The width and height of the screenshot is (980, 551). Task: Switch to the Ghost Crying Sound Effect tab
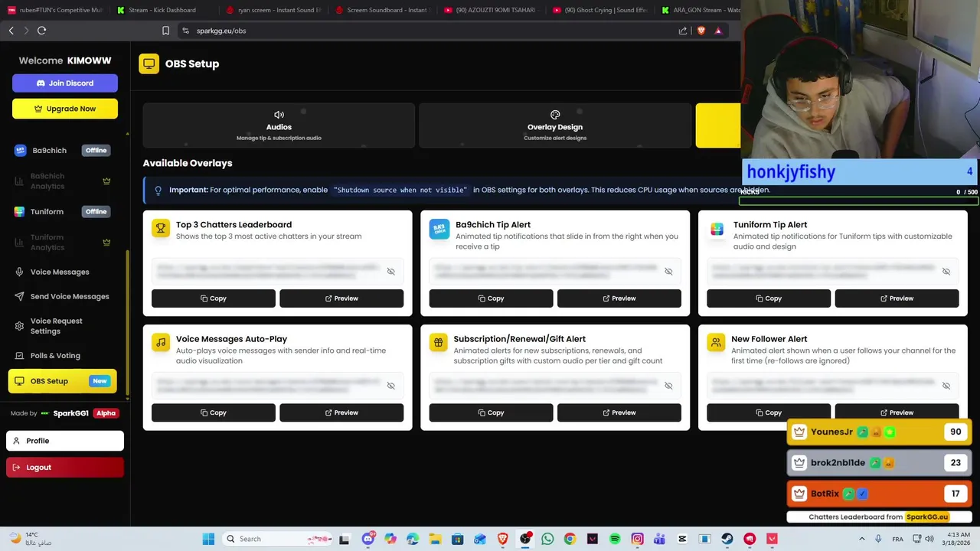[599, 10]
